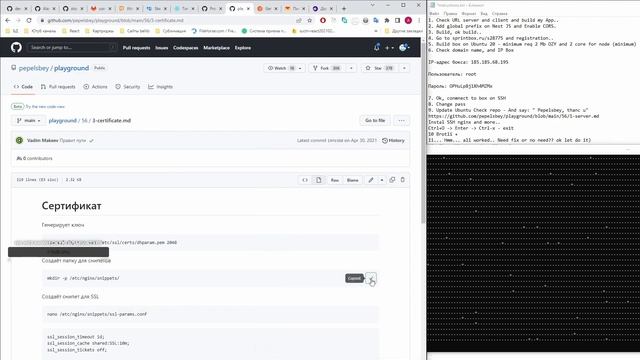Click the browser address bar URL

[x=115, y=20]
